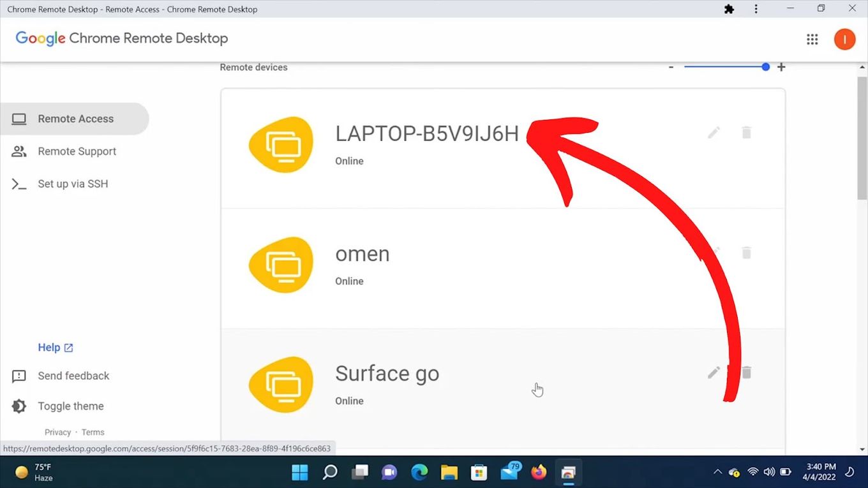Open the LAPTOP-B5V9IJ6H device computer icon
The image size is (868, 488).
[281, 144]
